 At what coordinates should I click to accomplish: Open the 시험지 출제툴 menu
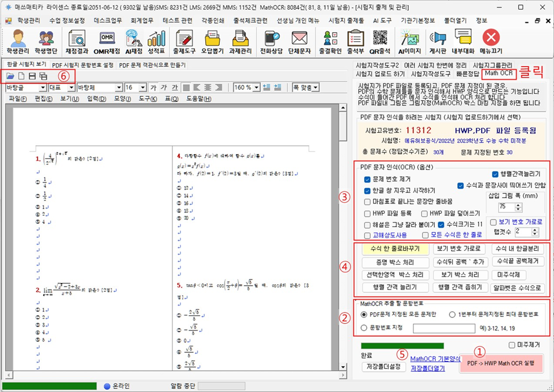(x=347, y=21)
